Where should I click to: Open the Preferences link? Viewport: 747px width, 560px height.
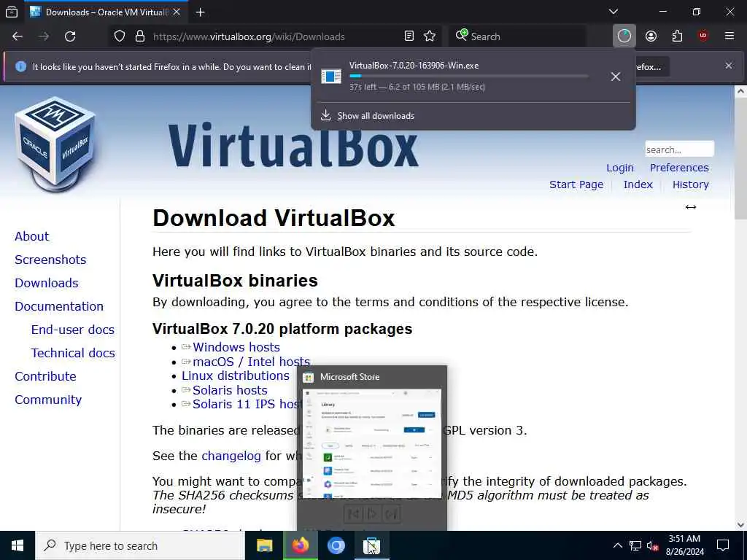click(679, 168)
